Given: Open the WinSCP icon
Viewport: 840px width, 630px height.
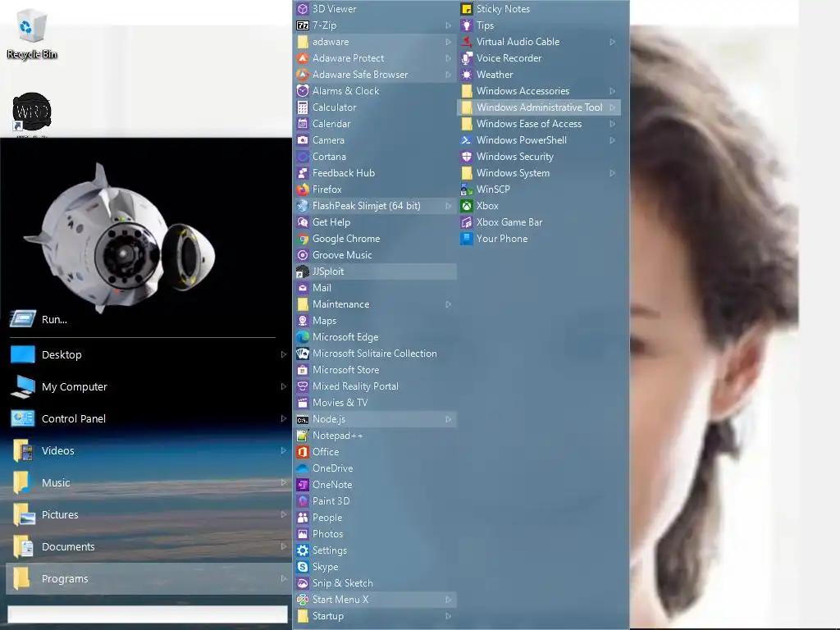Looking at the screenshot, I should 467,189.
